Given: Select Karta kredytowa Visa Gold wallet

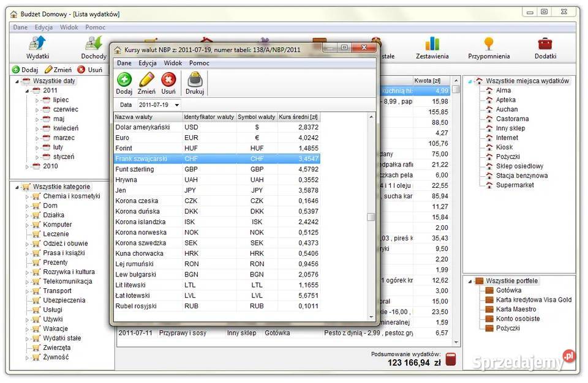Looking at the screenshot, I should (533, 300).
